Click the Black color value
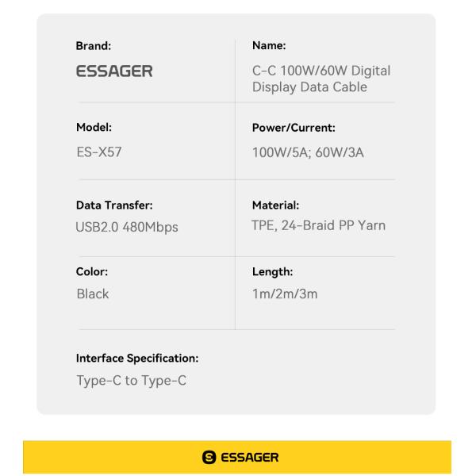Viewport: 476px width, 476px height. [x=92, y=294]
